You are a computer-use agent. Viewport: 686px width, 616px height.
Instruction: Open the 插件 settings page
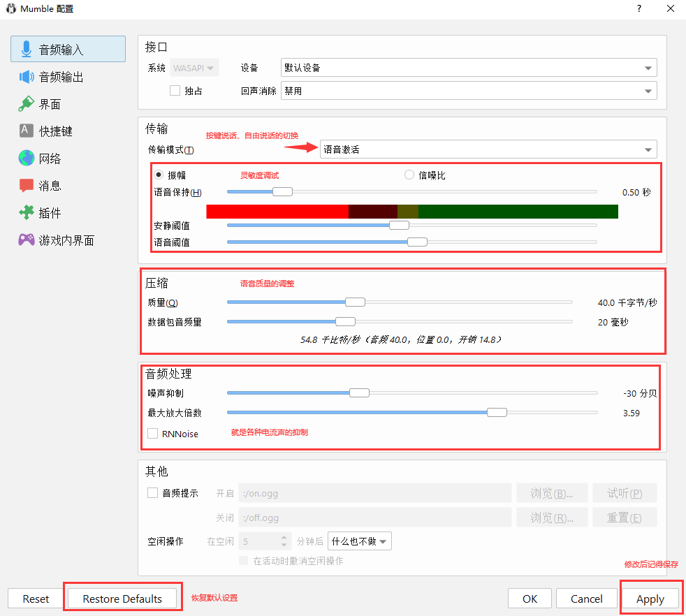tap(68, 212)
